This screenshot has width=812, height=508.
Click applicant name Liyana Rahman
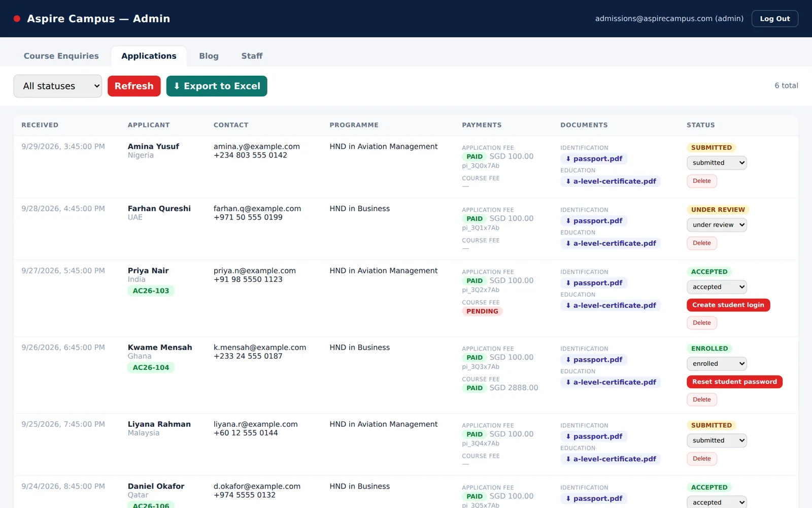(159, 424)
